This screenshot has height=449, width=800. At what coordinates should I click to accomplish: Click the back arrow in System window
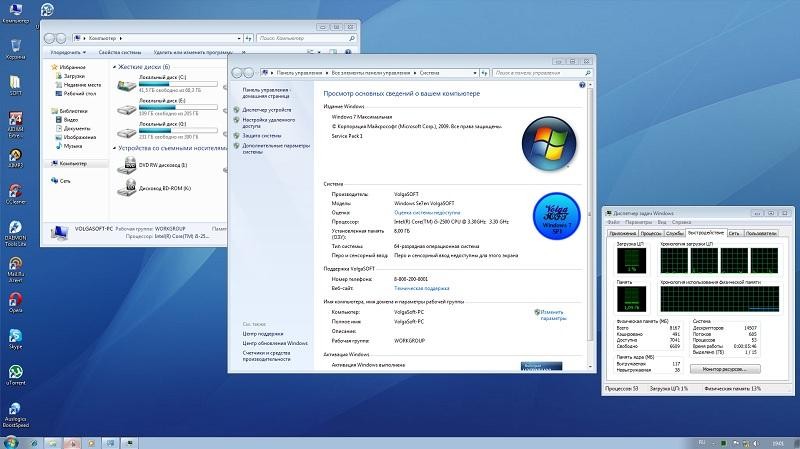click(x=236, y=73)
